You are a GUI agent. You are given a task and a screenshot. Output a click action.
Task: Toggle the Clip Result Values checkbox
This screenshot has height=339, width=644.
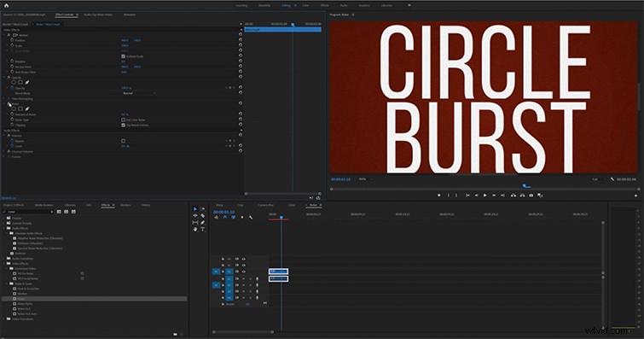123,125
